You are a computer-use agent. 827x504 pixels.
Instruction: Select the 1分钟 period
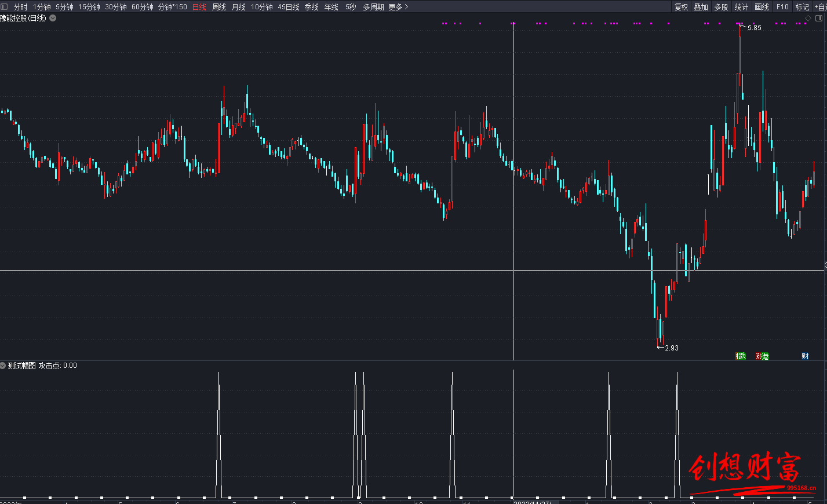coord(42,7)
